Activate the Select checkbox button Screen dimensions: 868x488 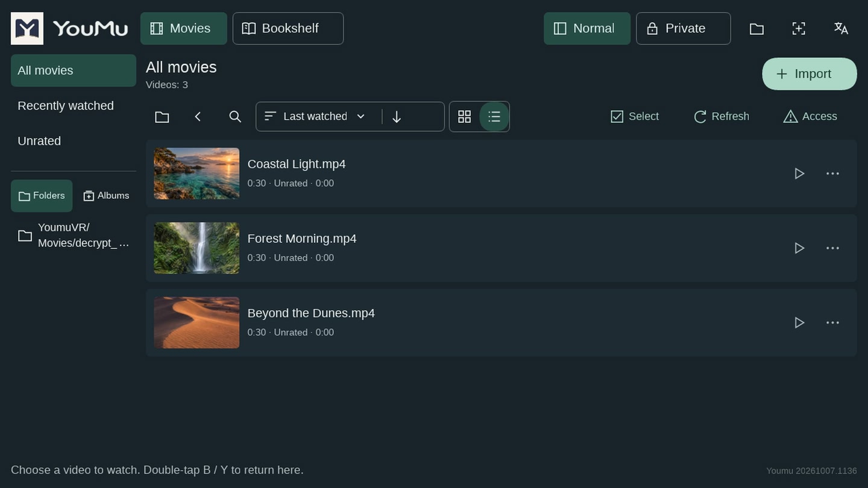tap(635, 116)
